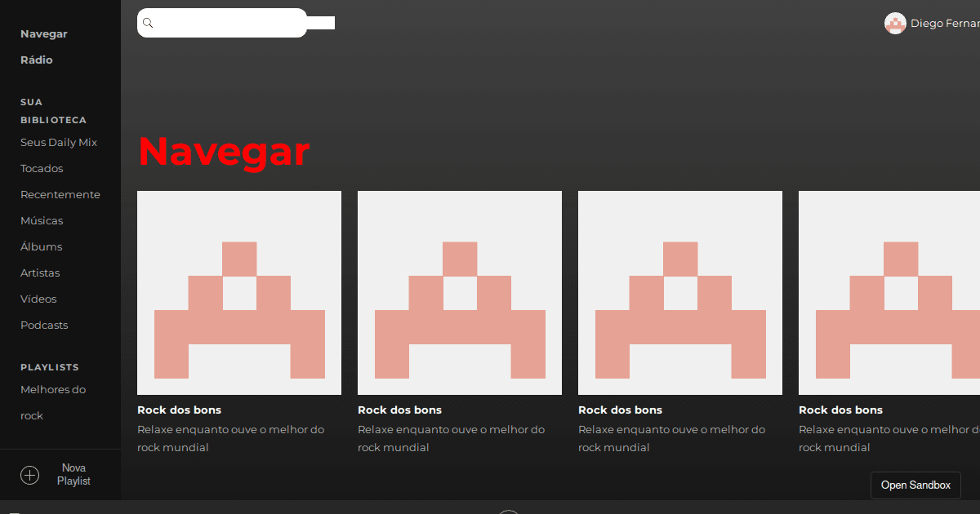
Task: Open the Navegar menu item
Action: (44, 34)
